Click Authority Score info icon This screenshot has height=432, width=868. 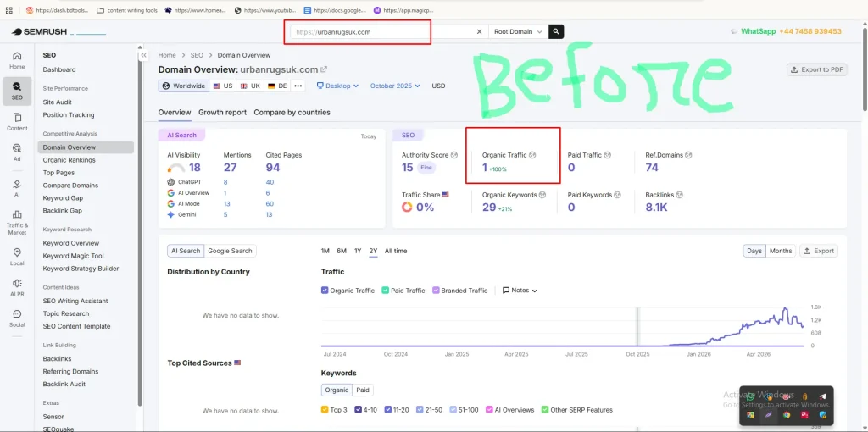click(454, 155)
